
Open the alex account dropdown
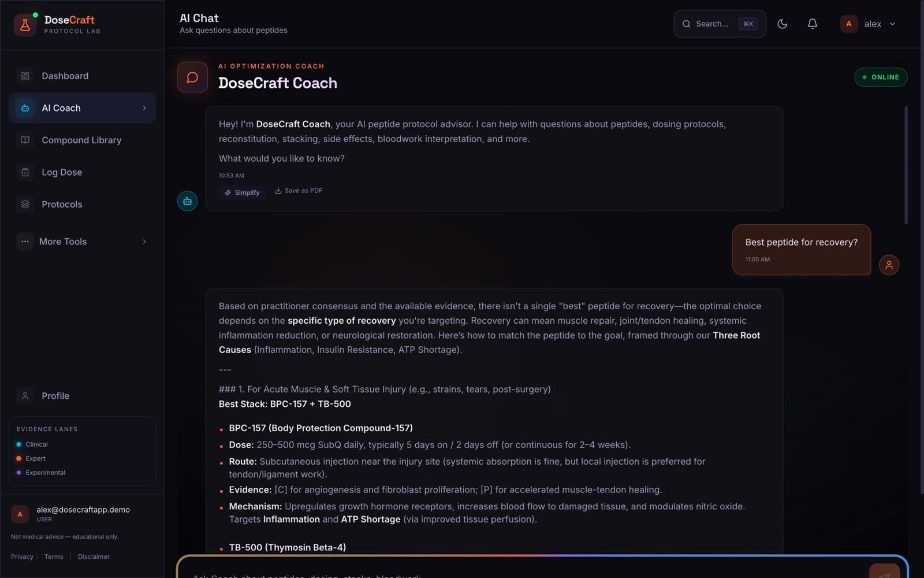pos(868,24)
